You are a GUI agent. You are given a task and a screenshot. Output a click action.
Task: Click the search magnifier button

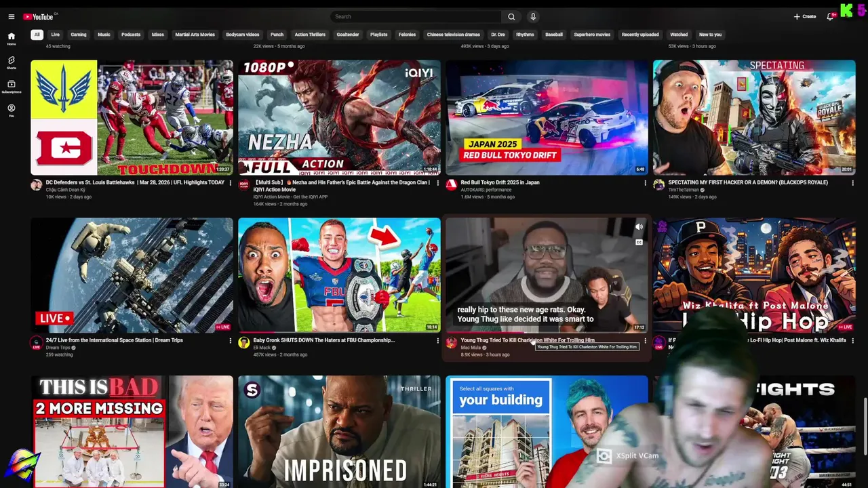(x=511, y=16)
